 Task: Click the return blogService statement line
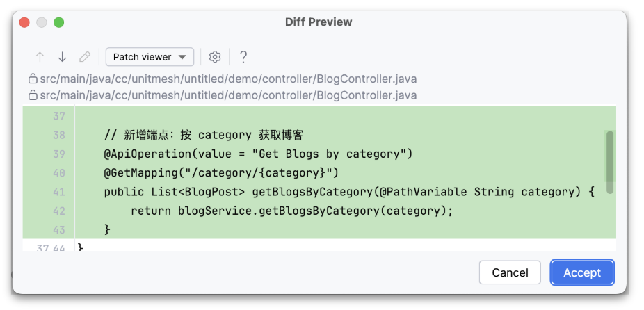pyautogui.click(x=291, y=210)
